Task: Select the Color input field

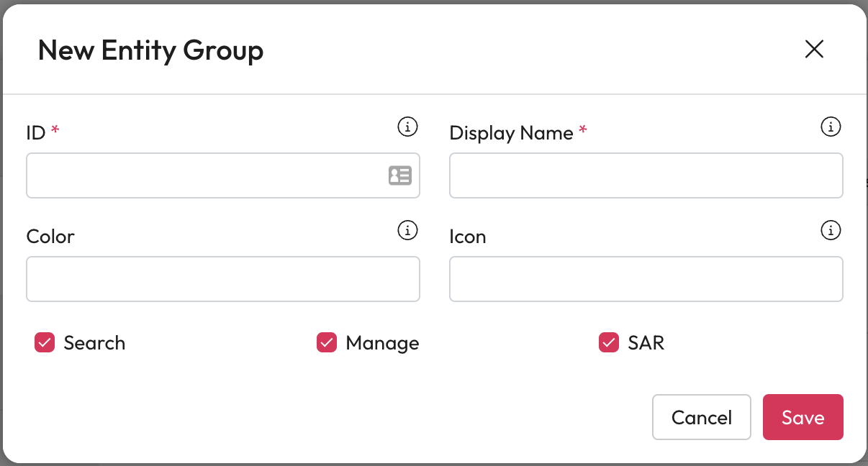Action: [222, 279]
